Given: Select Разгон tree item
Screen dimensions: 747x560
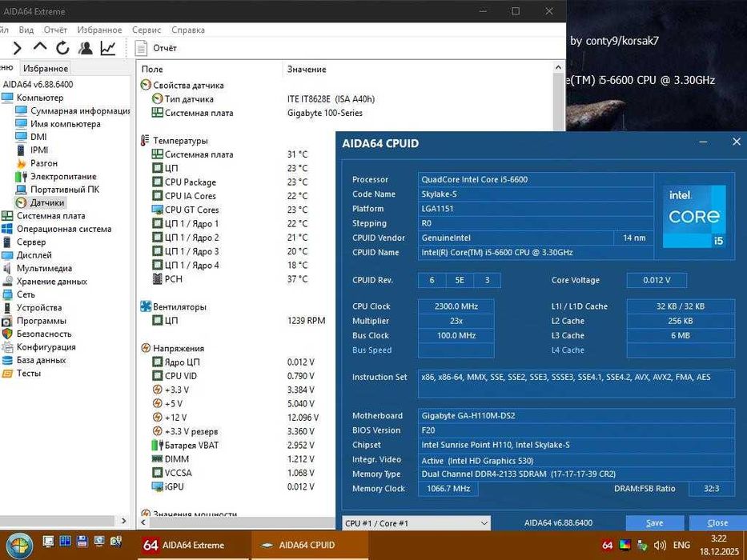Looking at the screenshot, I should [44, 163].
